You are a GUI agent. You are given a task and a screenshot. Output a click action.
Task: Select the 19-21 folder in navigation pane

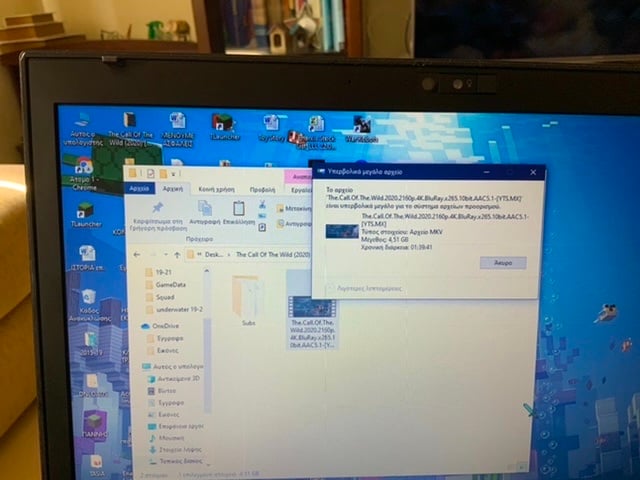[x=158, y=272]
